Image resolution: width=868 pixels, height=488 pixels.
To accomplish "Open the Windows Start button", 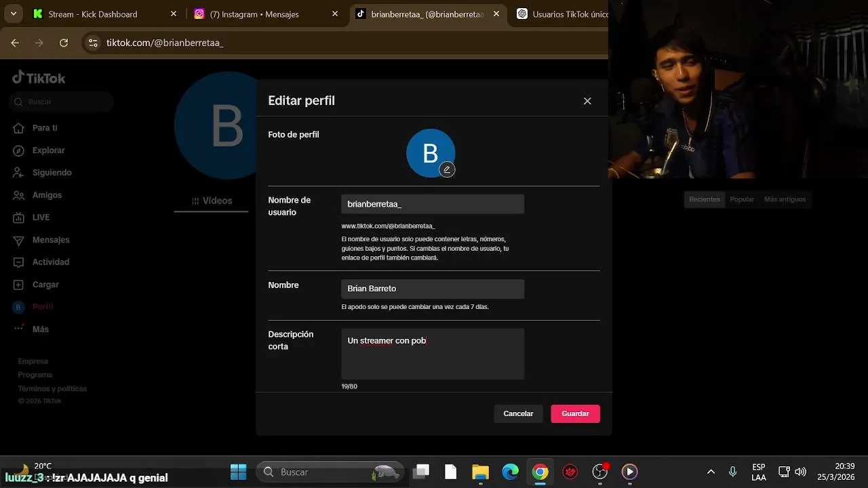I will 238,472.
